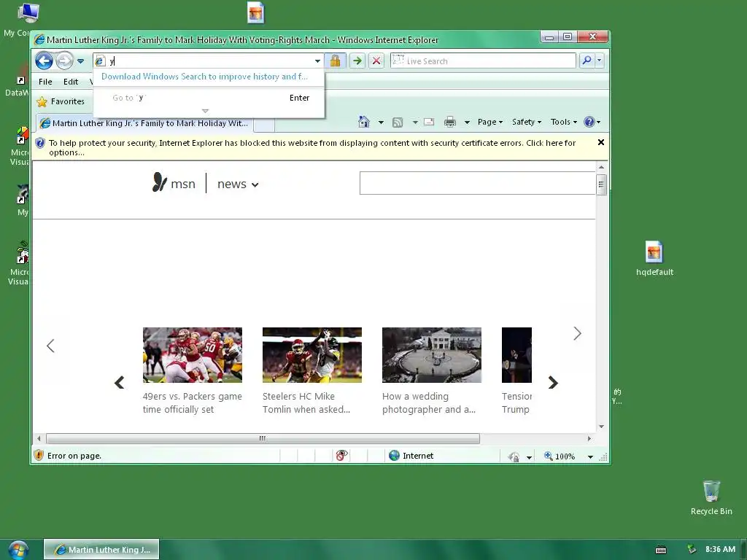This screenshot has width=747, height=560.
Task: Open a new blank tab
Action: click(264, 124)
